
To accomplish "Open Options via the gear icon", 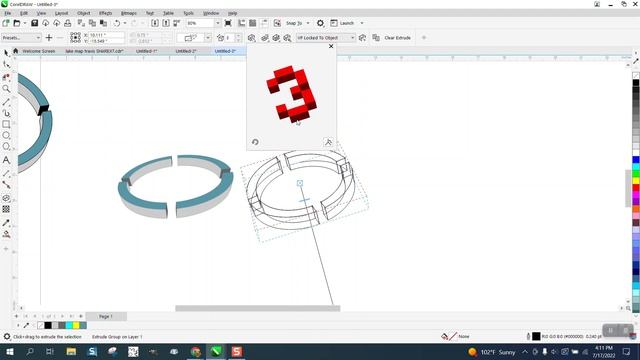I will click(x=320, y=23).
